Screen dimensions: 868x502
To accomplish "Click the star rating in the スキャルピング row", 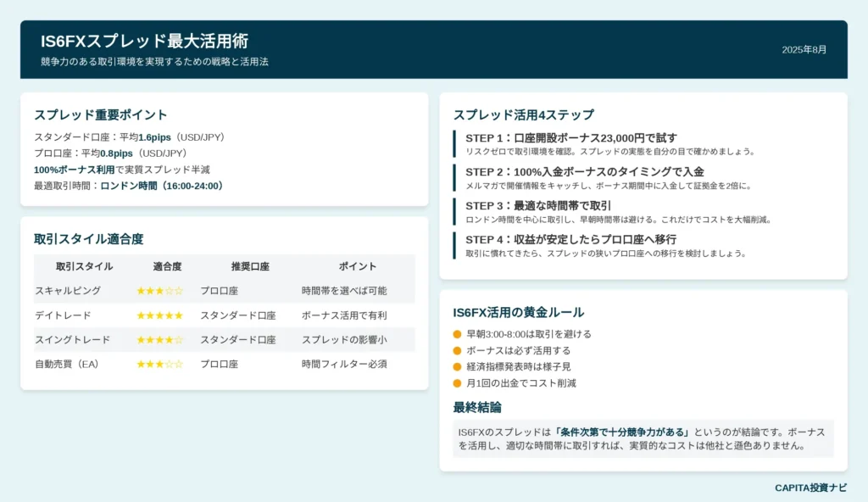I will tap(160, 290).
